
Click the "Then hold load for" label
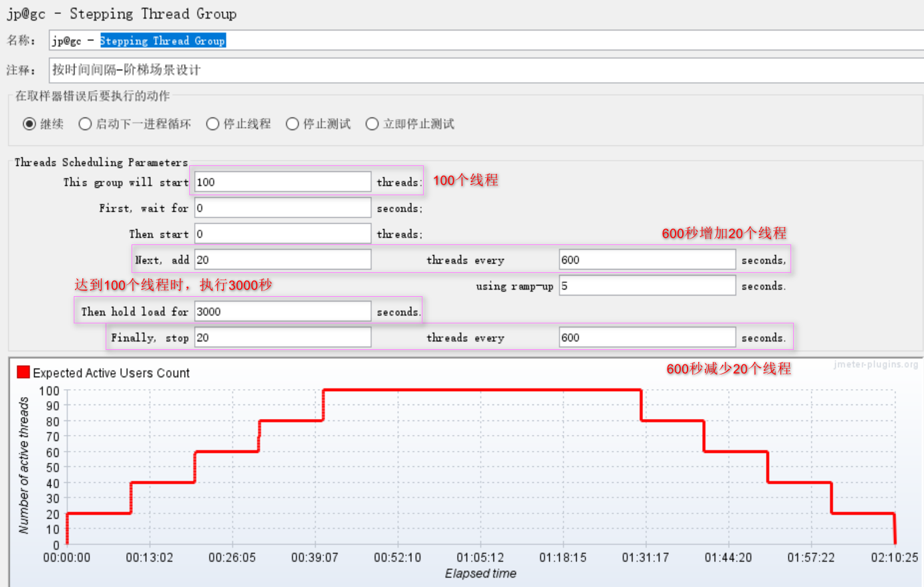tap(135, 311)
